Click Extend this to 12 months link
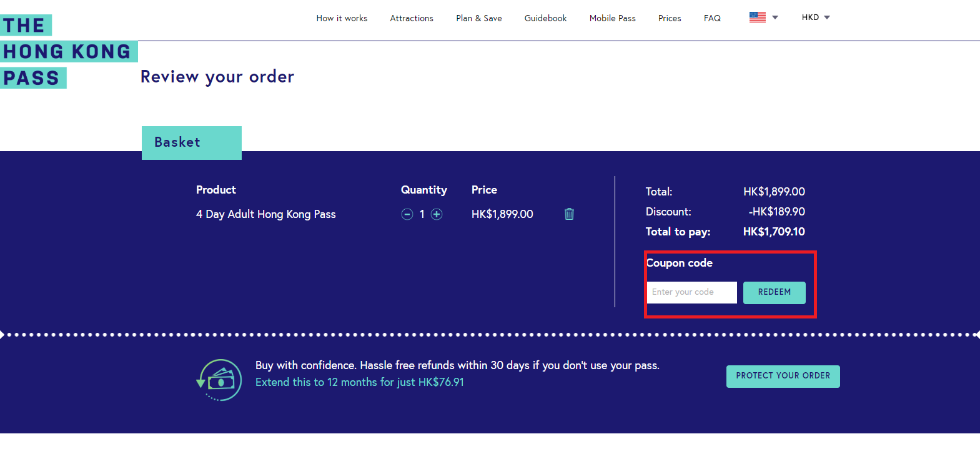The width and height of the screenshot is (980, 449). tap(360, 382)
